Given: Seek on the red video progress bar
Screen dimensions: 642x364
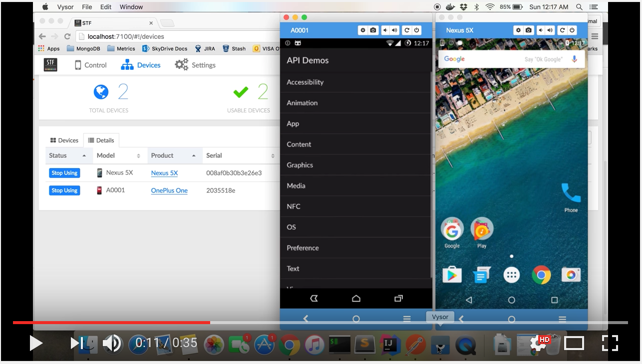Looking at the screenshot, I should (x=111, y=323).
